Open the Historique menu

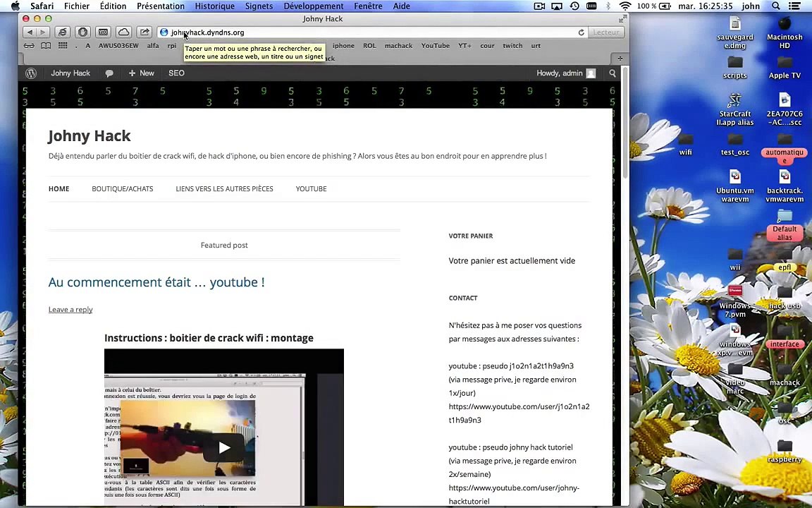[x=214, y=6]
